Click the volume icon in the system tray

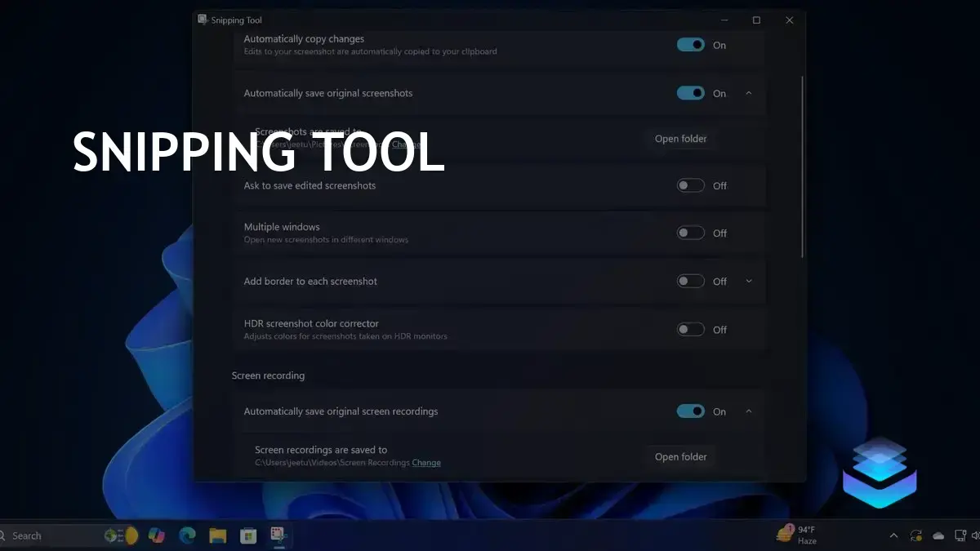[x=976, y=535]
